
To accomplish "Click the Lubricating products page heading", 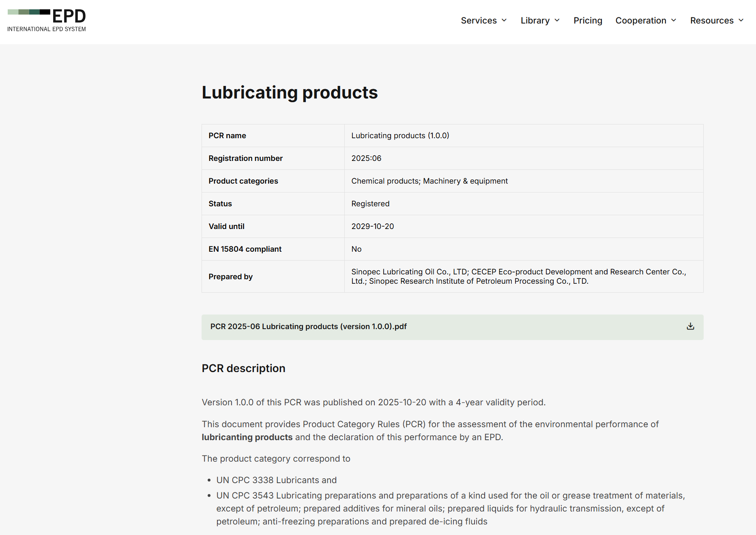I will click(290, 92).
